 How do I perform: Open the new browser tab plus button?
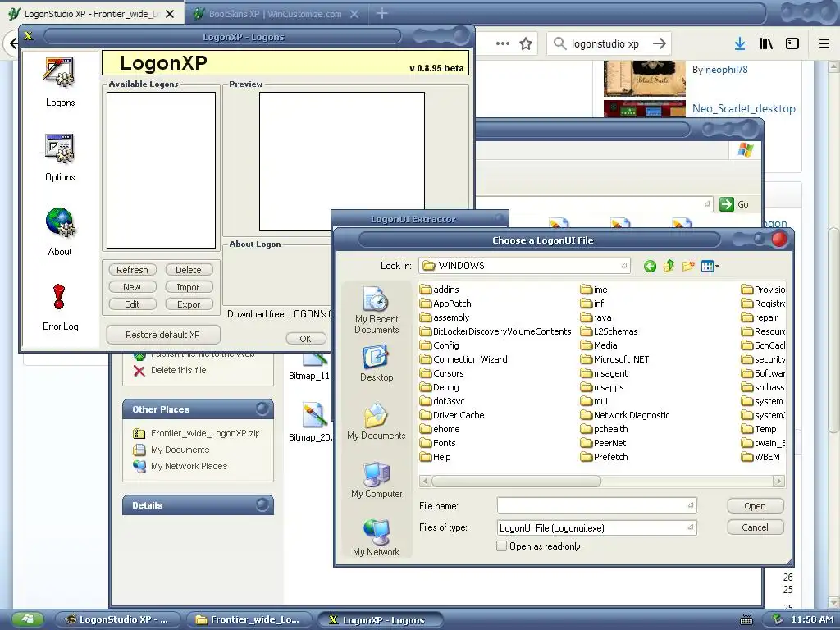382,13
